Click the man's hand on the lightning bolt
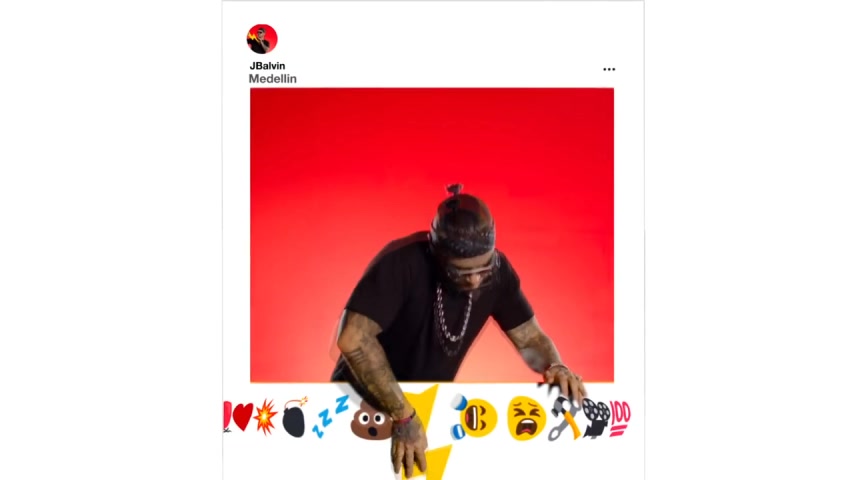The width and height of the screenshot is (852, 480). (409, 446)
